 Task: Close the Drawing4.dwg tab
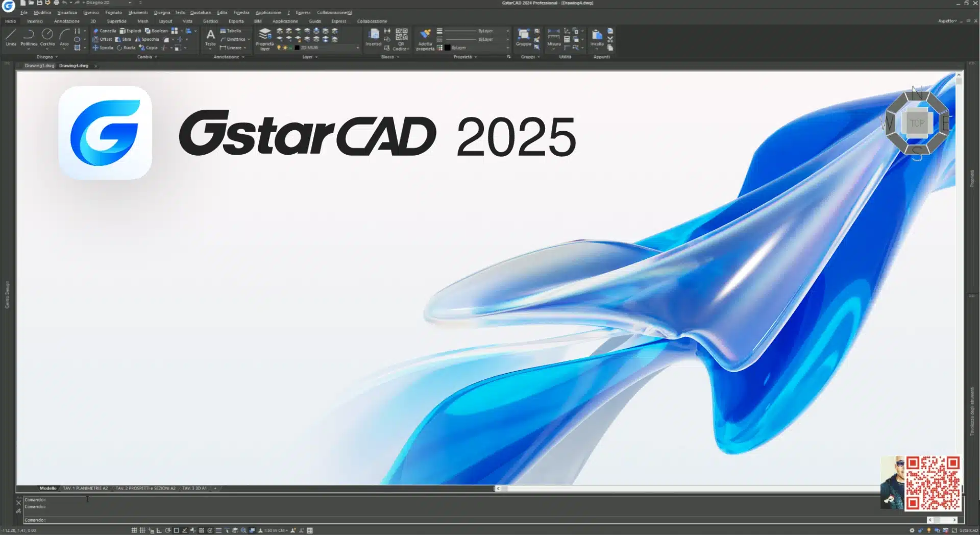point(95,66)
